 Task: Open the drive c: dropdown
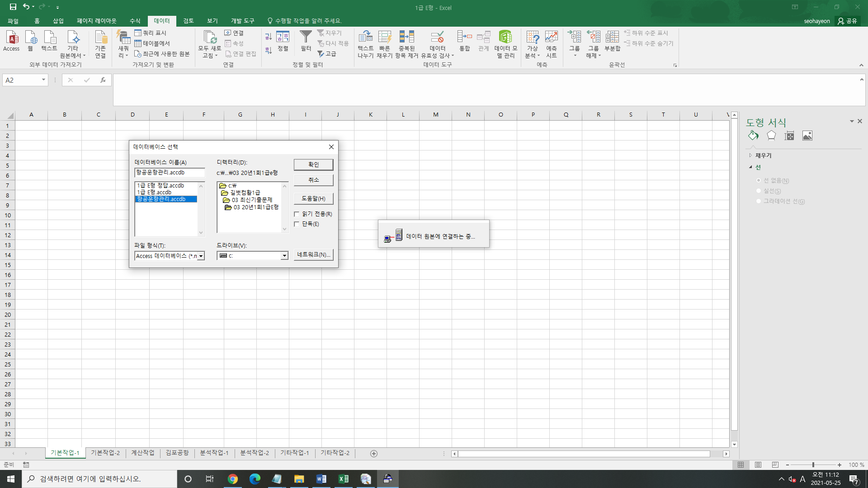pos(284,256)
